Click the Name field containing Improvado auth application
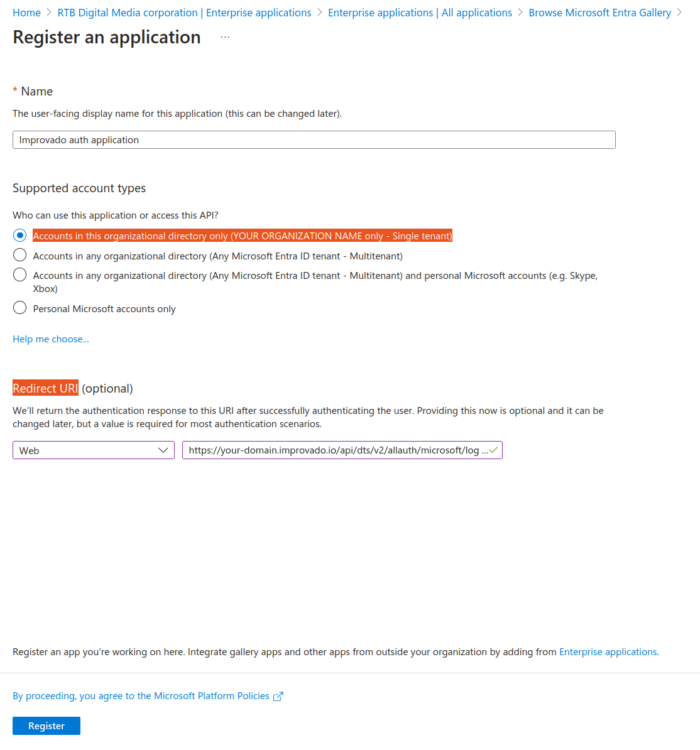Image resolution: width=700 pixels, height=750 pixels. pos(314,139)
